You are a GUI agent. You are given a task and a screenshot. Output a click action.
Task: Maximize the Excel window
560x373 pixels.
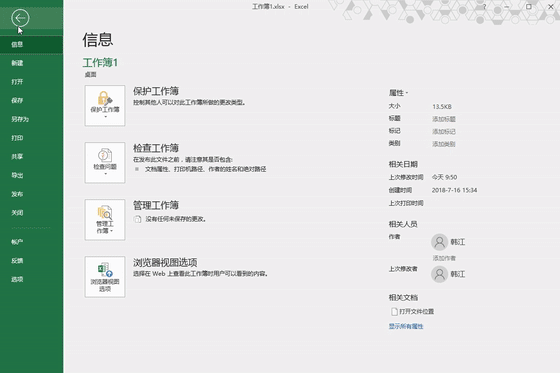[529, 6]
